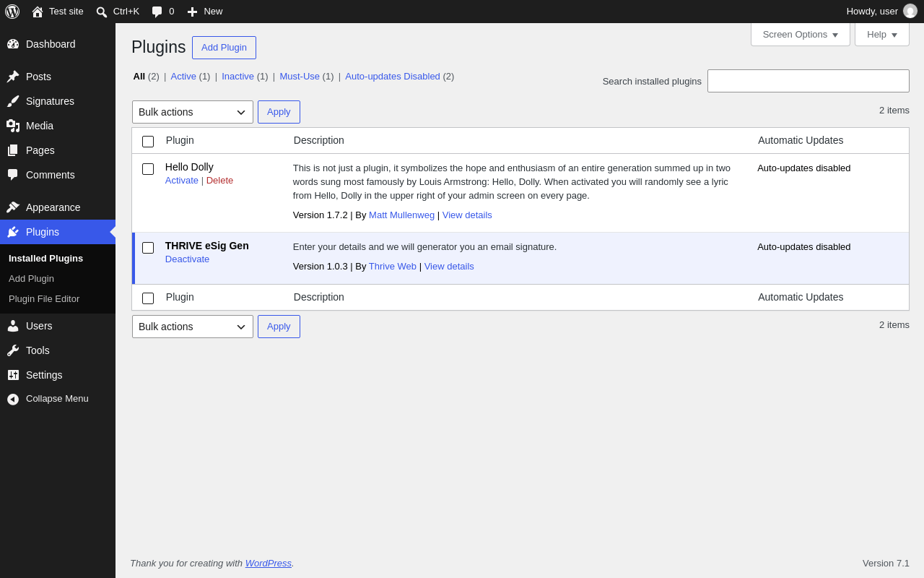This screenshot has width=924, height=578.
Task: Filter plugins by All
Action: click(x=139, y=77)
